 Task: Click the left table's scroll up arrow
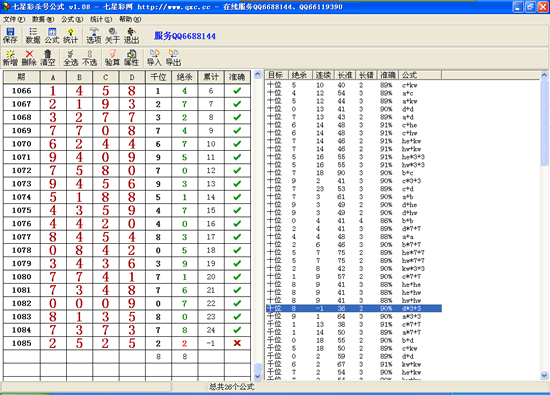click(x=258, y=74)
